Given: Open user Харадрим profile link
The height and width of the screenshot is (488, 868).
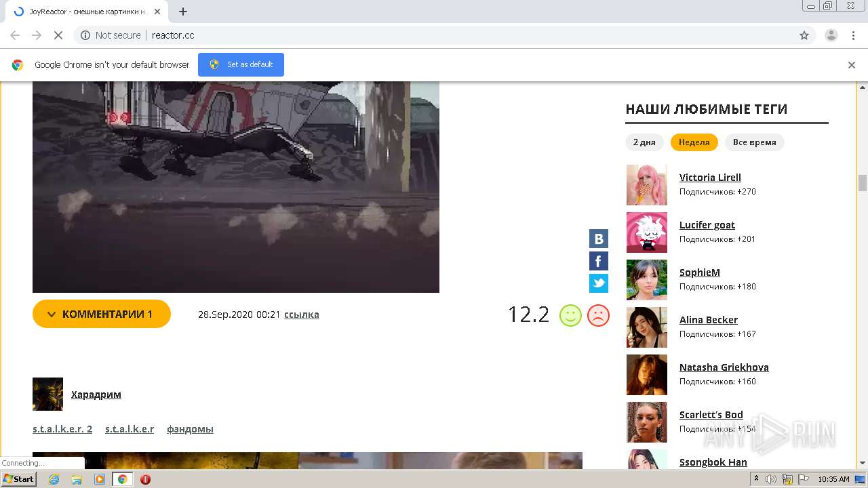Looking at the screenshot, I should [96, 394].
